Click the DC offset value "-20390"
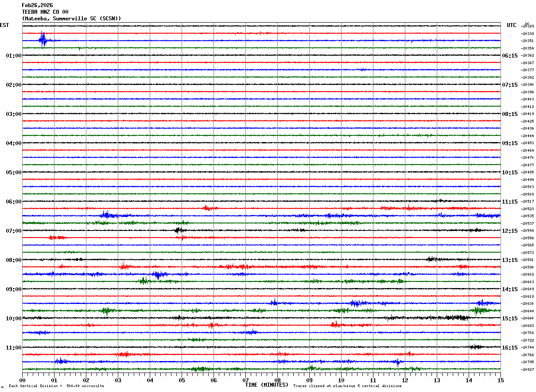The height and width of the screenshot is (392, 536). point(528,85)
